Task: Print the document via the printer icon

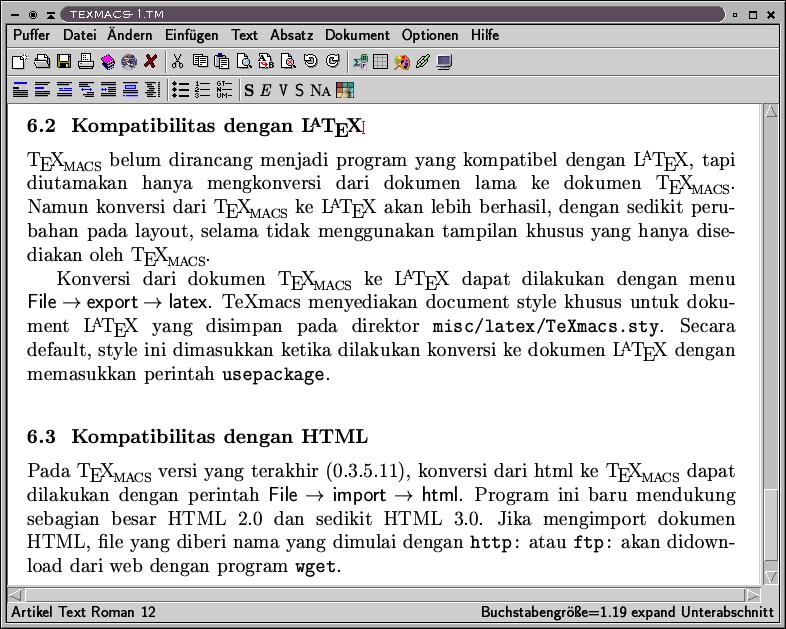Action: pyautogui.click(x=86, y=62)
